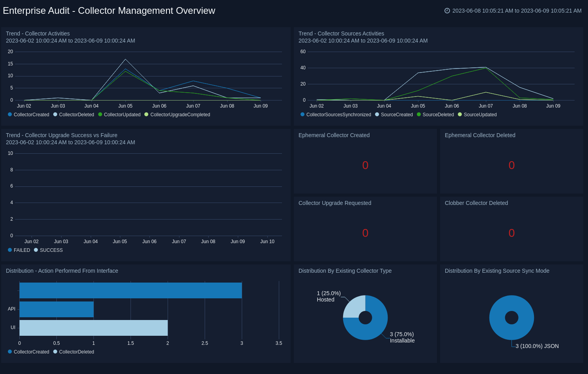This screenshot has height=374, width=588.
Task: Select the Installable slice of the donut chart
Action: click(x=373, y=329)
